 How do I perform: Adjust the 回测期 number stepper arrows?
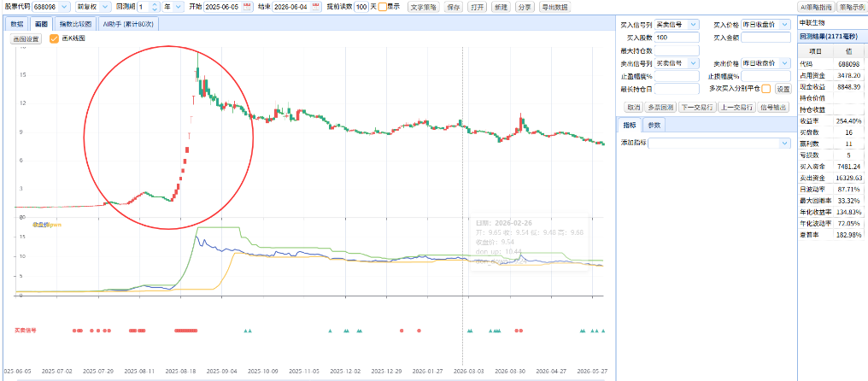(x=155, y=7)
